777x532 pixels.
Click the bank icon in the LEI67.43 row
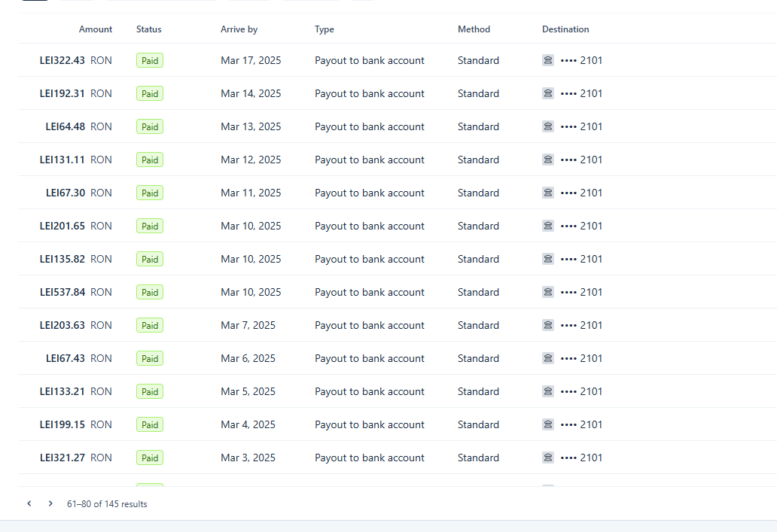pos(547,358)
